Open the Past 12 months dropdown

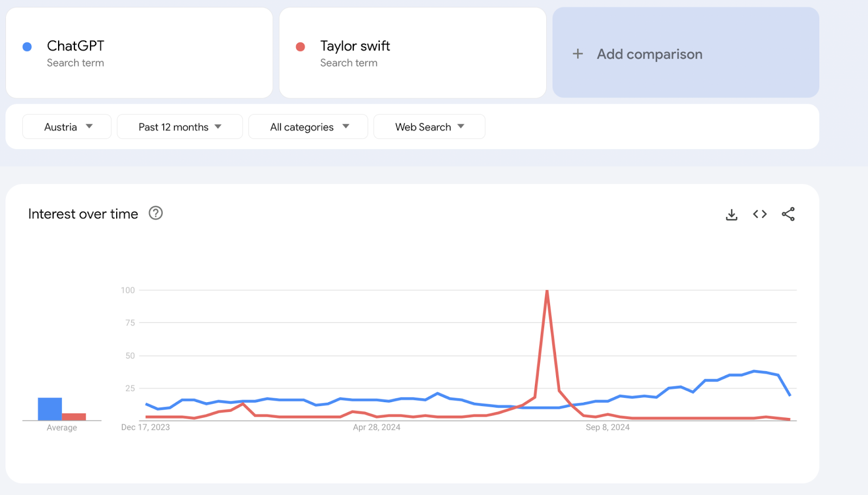[x=180, y=126]
